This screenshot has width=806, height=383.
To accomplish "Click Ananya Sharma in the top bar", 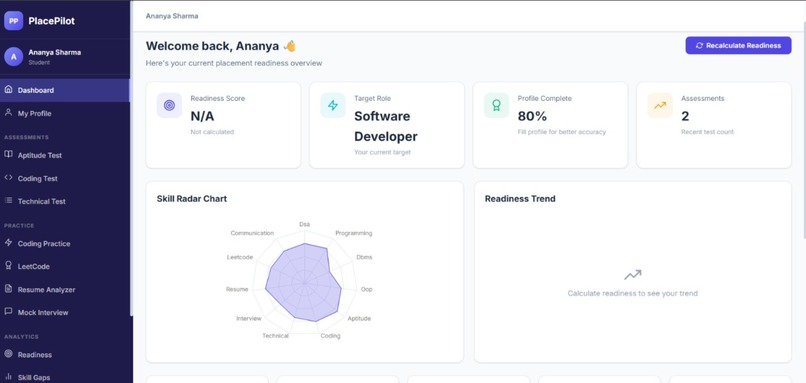I will tap(172, 16).
